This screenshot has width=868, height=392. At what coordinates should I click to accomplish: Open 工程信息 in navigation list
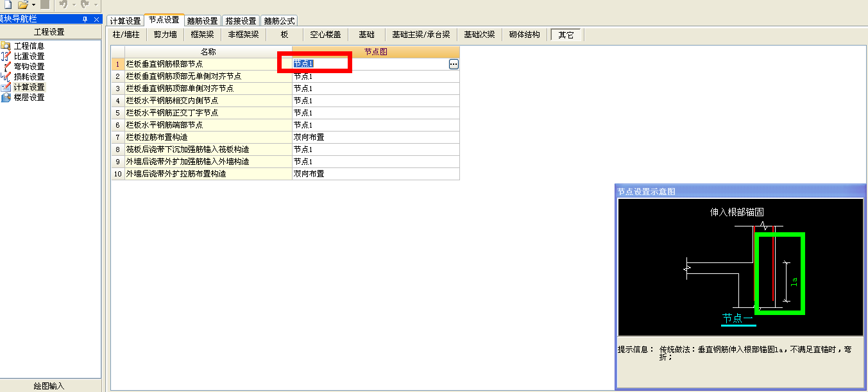(x=30, y=46)
